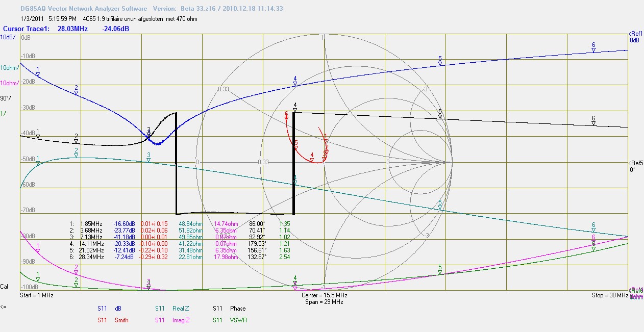Click the 7.13MHz marker table frequency
Screen dimensions: 644x332
[x=92, y=237]
